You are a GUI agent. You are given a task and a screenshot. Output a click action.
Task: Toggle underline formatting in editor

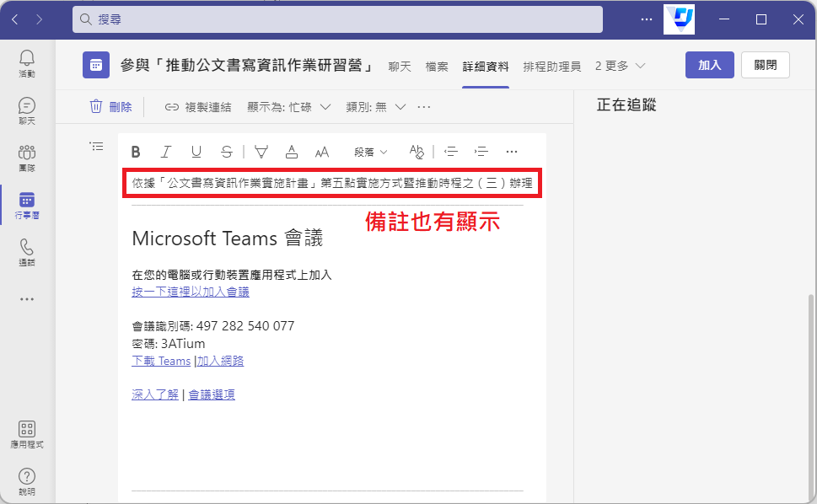pyautogui.click(x=196, y=152)
